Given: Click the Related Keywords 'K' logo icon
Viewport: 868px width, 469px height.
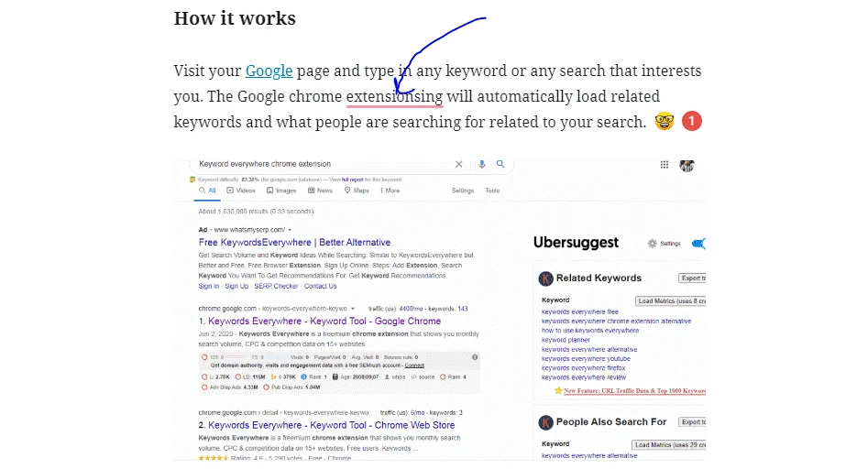Looking at the screenshot, I should point(545,278).
